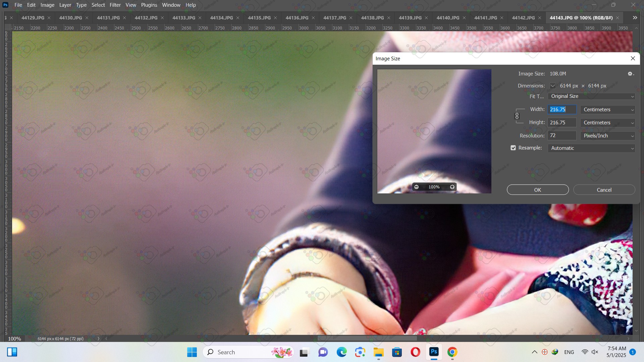Close the Image Size dialog
This screenshot has height=362, width=644.
[633, 58]
